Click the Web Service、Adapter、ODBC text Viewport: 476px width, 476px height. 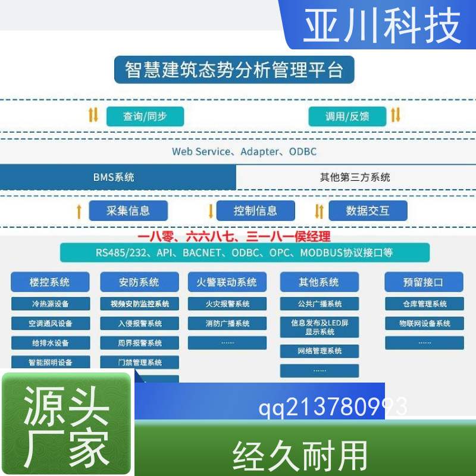point(245,152)
